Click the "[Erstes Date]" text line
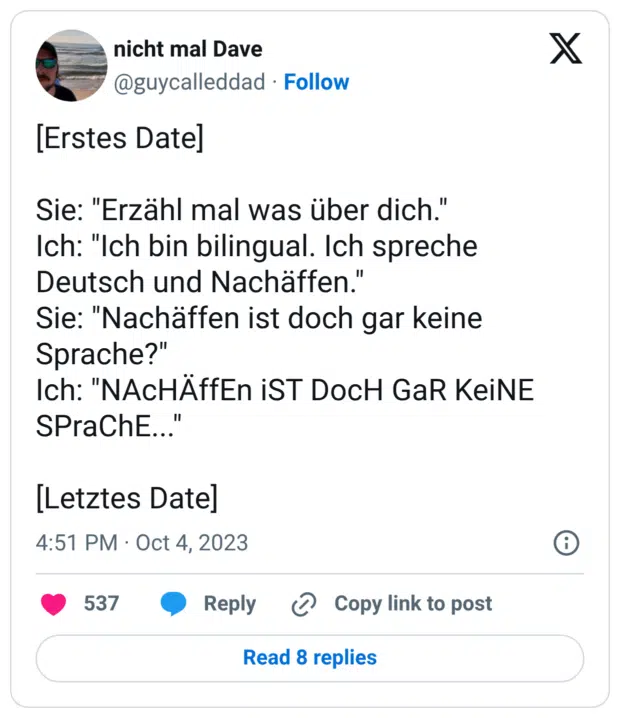 click(x=119, y=137)
